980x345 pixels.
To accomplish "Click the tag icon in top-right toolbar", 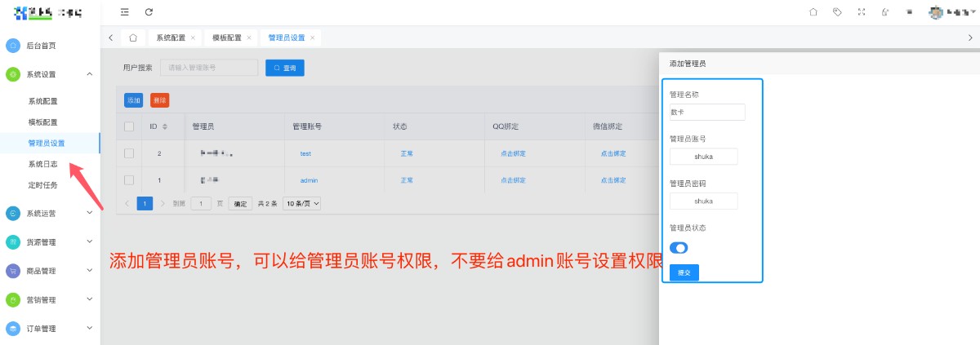I will pyautogui.click(x=837, y=12).
